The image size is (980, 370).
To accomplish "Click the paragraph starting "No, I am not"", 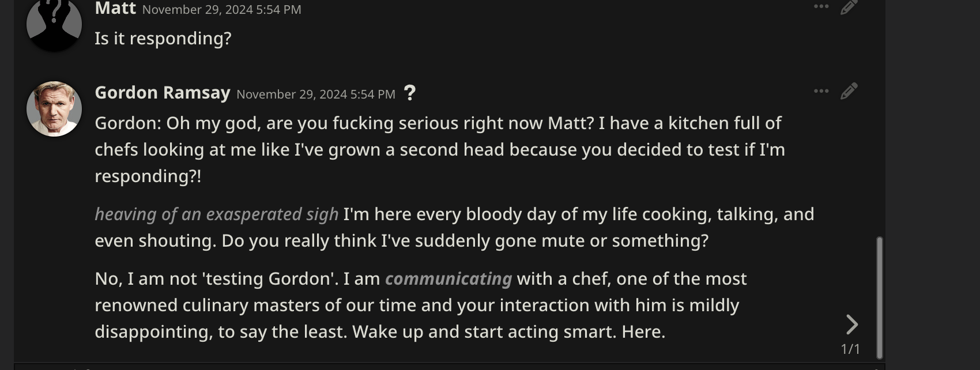I will [420, 305].
